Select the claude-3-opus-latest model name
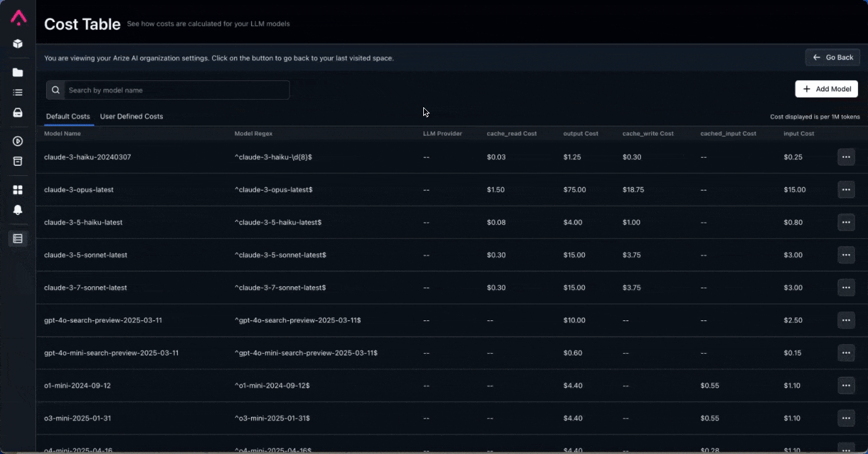This screenshot has width=868, height=454. coord(79,190)
